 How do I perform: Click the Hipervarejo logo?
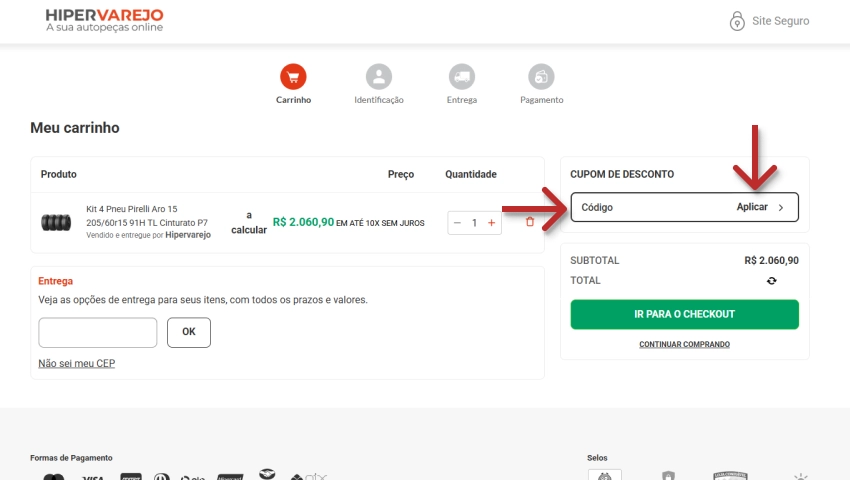tap(105, 21)
